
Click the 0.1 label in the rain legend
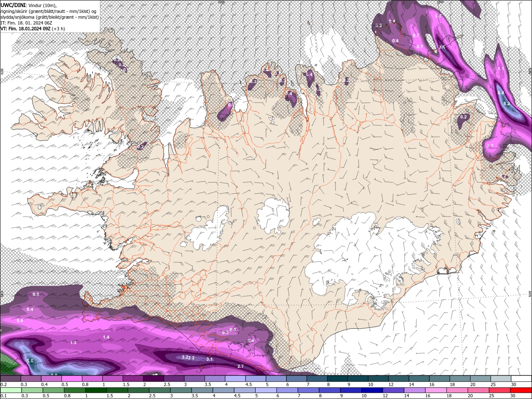(x=3, y=396)
